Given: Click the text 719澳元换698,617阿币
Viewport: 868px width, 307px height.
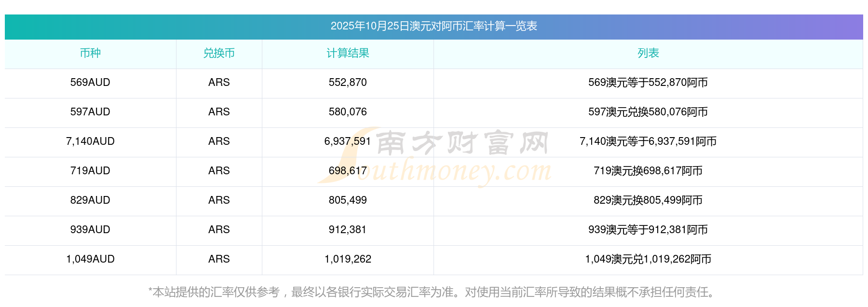Looking at the screenshot, I should coord(648,171).
